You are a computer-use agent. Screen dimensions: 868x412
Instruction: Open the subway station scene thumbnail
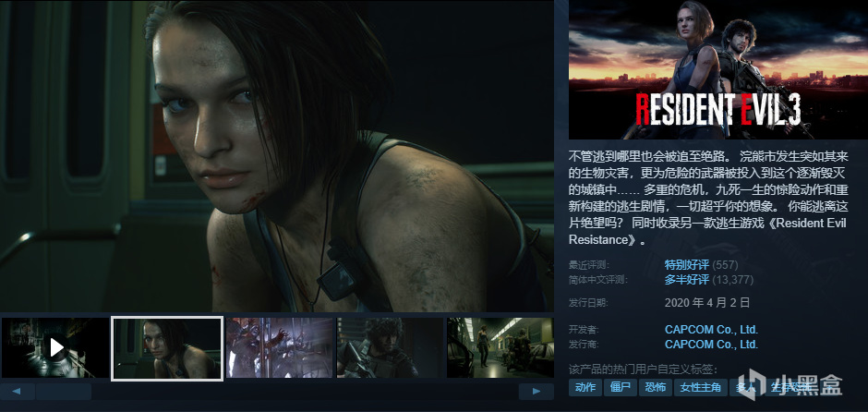click(500, 347)
